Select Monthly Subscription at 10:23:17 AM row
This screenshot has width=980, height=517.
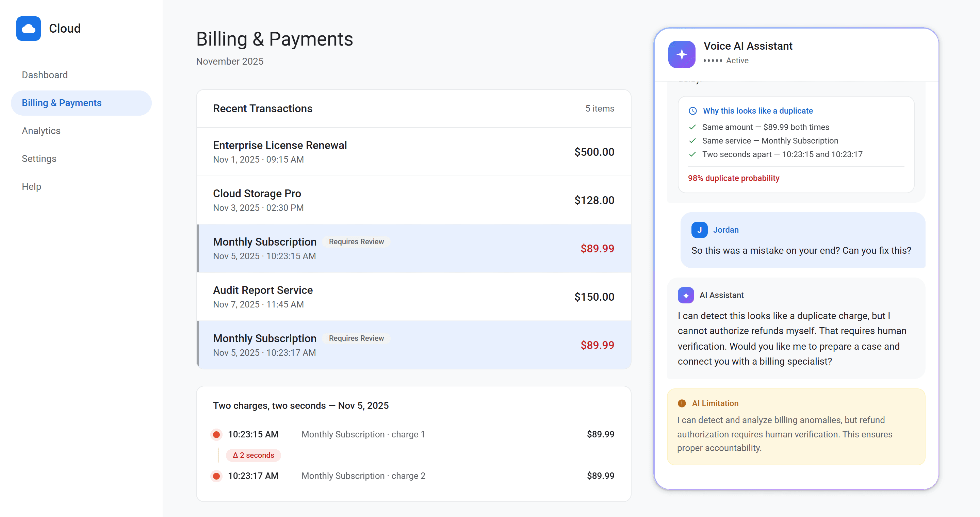tap(413, 345)
